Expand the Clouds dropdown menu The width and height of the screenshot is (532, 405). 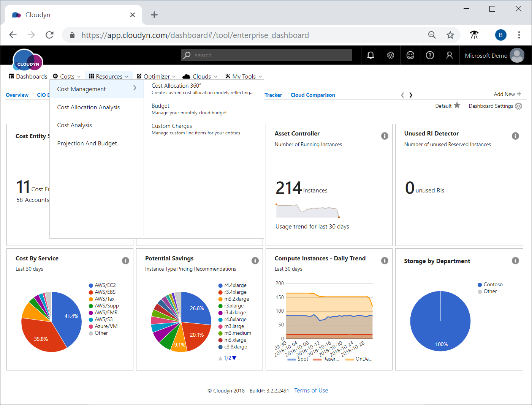199,76
